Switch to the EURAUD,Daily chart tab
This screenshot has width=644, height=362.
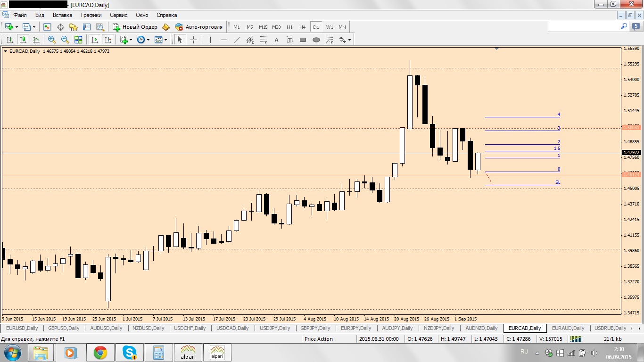pos(568,328)
